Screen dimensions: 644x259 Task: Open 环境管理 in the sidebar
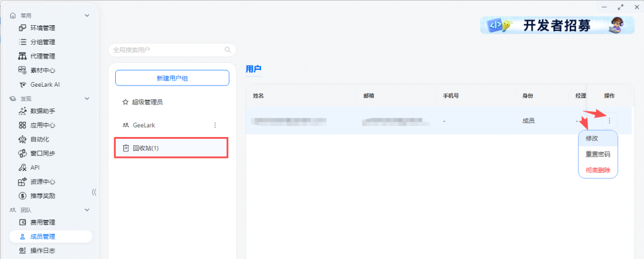click(43, 28)
